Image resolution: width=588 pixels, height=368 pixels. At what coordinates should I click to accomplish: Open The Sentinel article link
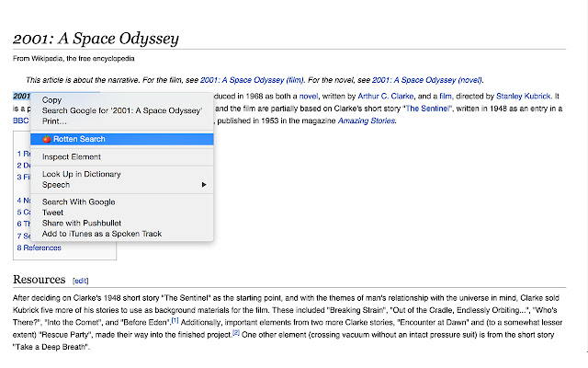click(427, 109)
